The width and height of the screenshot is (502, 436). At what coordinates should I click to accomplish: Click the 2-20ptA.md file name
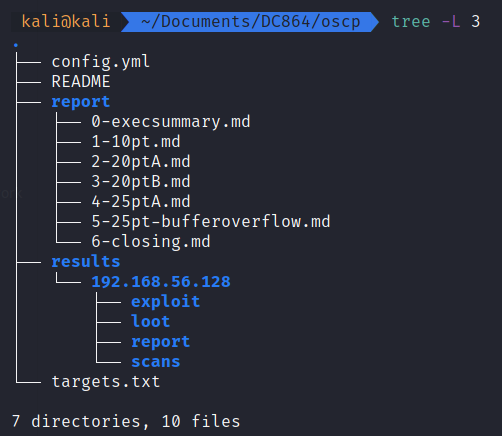click(x=141, y=162)
